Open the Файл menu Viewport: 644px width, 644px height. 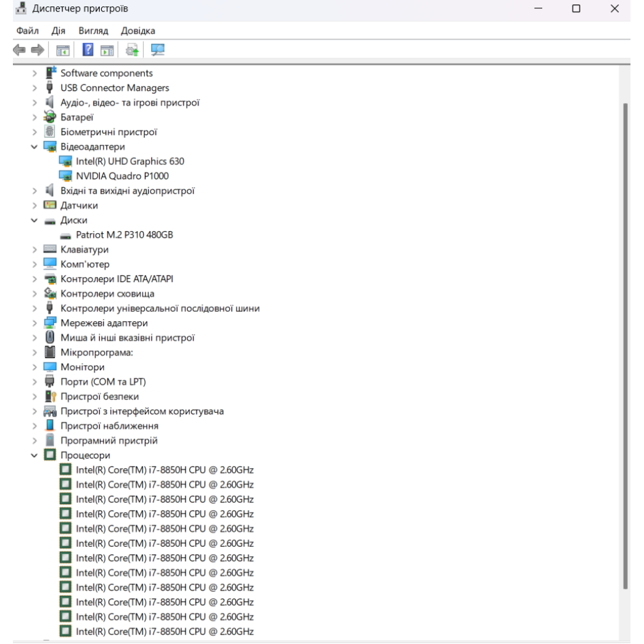coord(28,31)
